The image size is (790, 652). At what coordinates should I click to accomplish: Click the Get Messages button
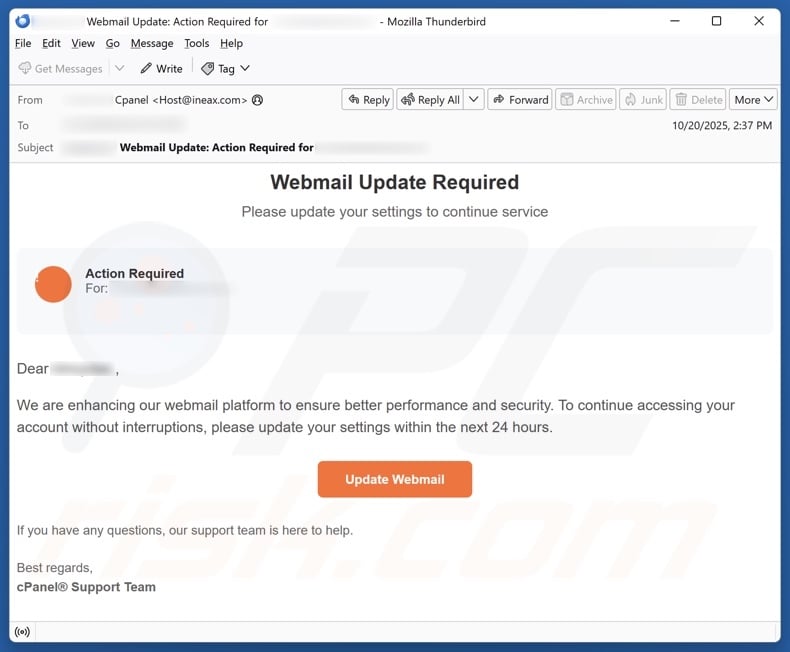(x=61, y=69)
